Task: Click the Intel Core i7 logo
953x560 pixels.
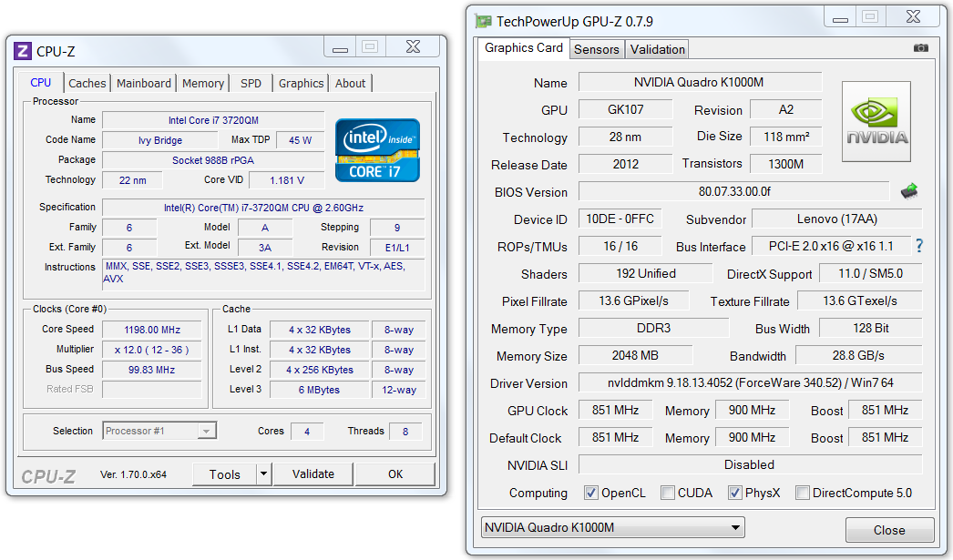Action: pos(377,149)
